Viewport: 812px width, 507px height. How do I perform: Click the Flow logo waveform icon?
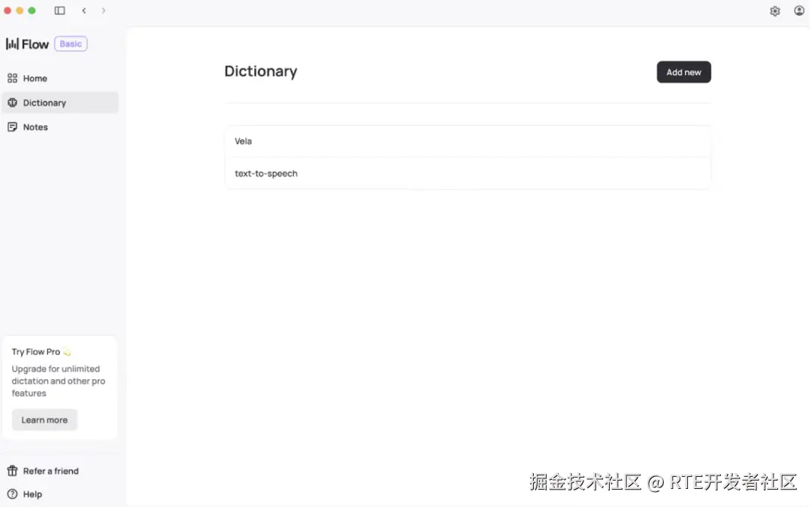coord(12,44)
